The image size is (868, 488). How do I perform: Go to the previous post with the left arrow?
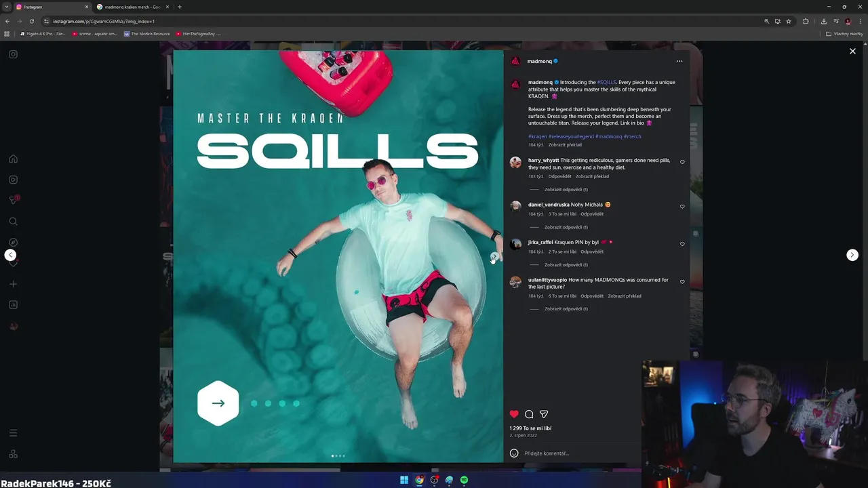pyautogui.click(x=10, y=255)
